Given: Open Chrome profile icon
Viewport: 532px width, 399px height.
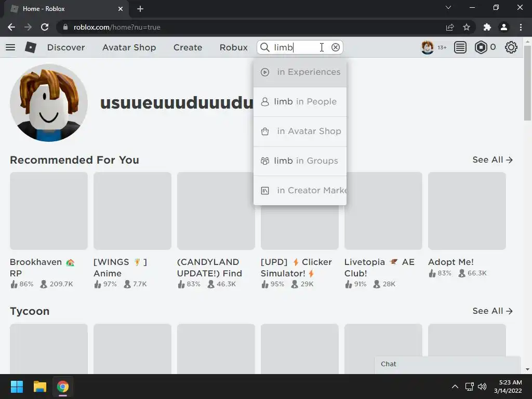Looking at the screenshot, I should pos(504,27).
